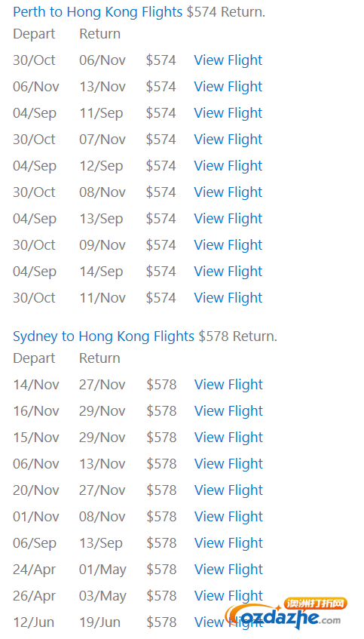View Flight for 04/Sep to 13/Sep trip
Screen dimensions: 364x639
pyautogui.click(x=228, y=219)
